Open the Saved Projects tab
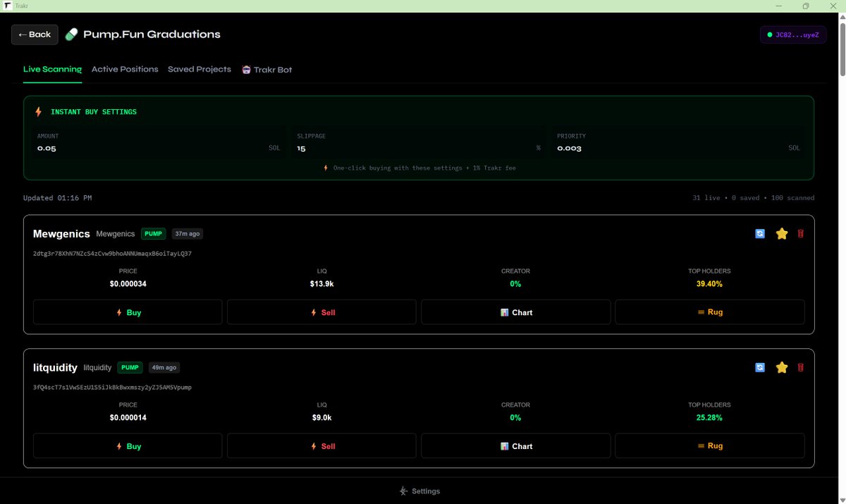This screenshot has width=846, height=504. (200, 69)
